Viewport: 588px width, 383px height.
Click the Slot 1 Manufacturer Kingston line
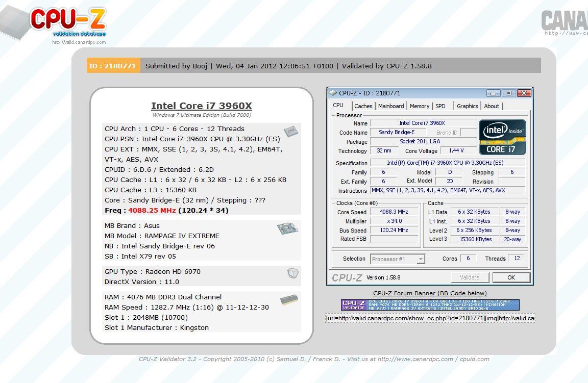pyautogui.click(x=156, y=328)
